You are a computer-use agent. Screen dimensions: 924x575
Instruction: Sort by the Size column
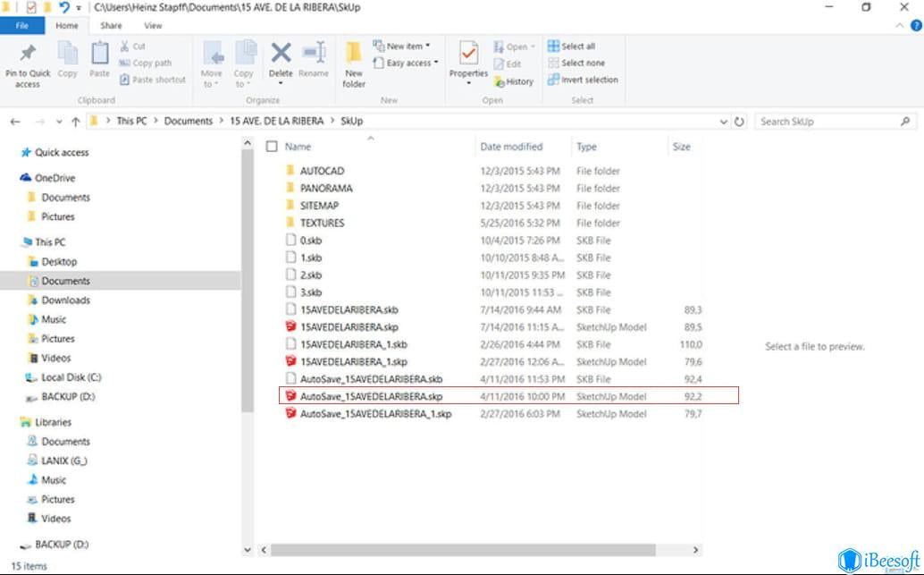[x=681, y=147]
